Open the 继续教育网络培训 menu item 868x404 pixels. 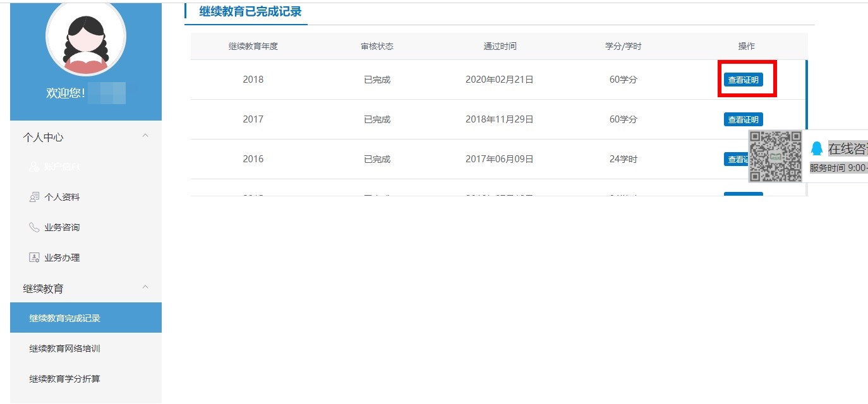tap(65, 348)
